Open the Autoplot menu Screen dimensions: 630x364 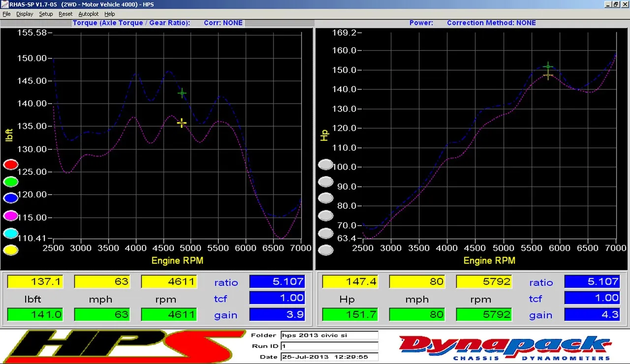(89, 14)
